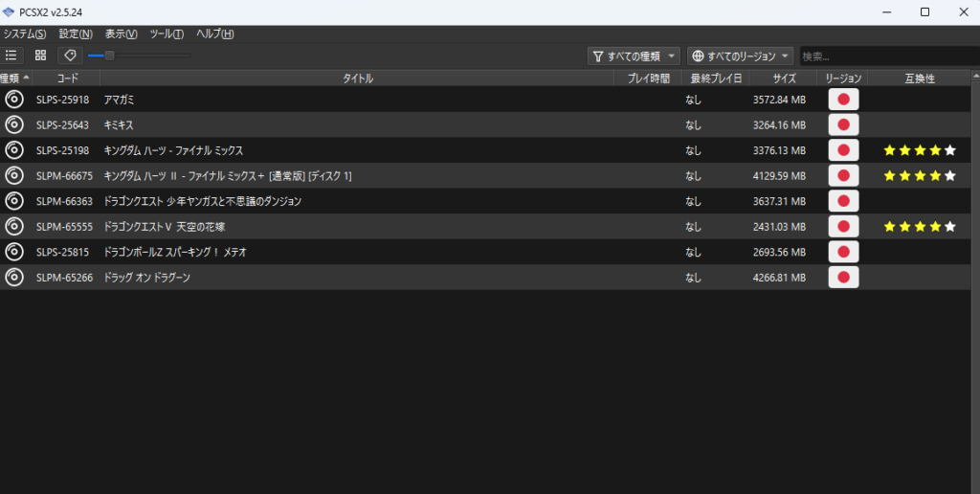Click compatibility stars for ドラゴンクエストV
The height and width of the screenshot is (494, 980).
[x=920, y=226]
